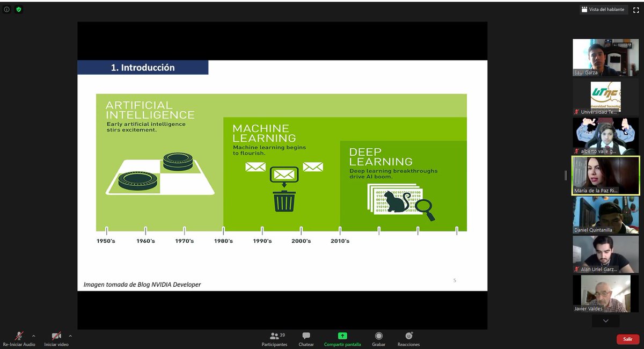
Task: Click the boxed envelope icon above trash
Action: click(x=284, y=174)
